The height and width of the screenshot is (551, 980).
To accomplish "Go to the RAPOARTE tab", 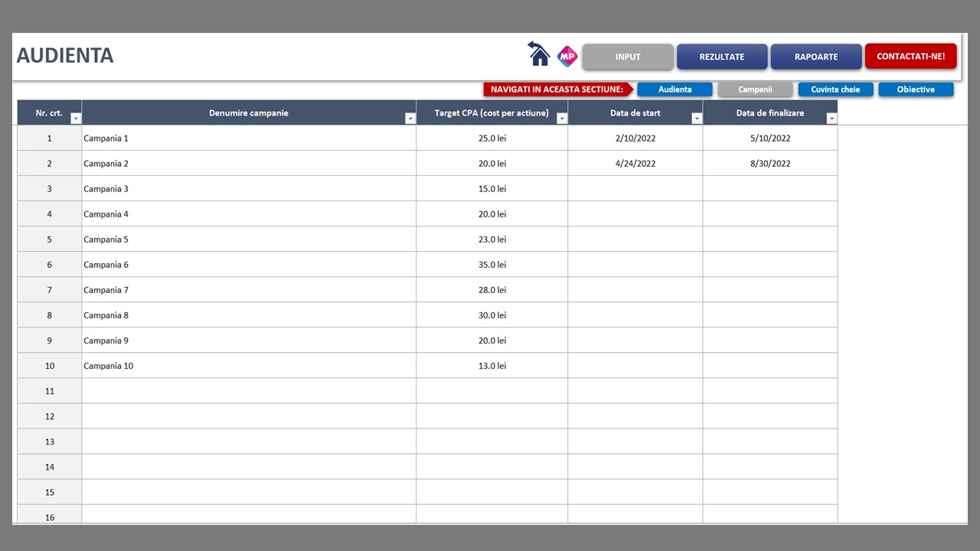I will 816,57.
